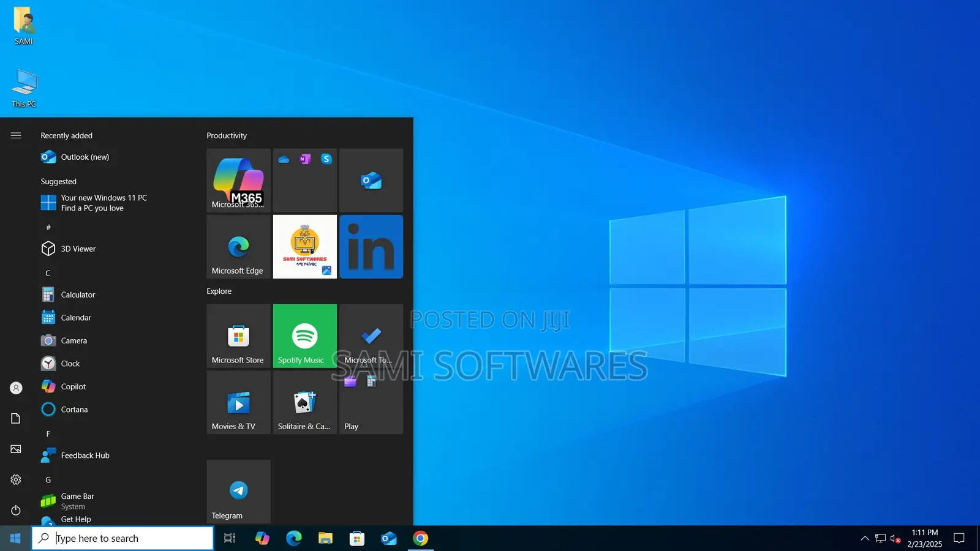
Task: Expand the Start menu navigation sidebar
Action: [16, 135]
